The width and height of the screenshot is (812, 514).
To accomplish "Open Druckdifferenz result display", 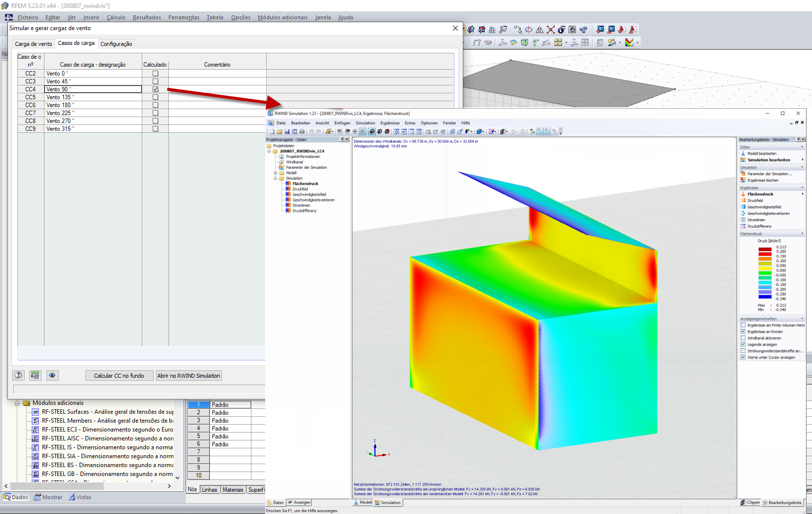I will click(x=760, y=226).
